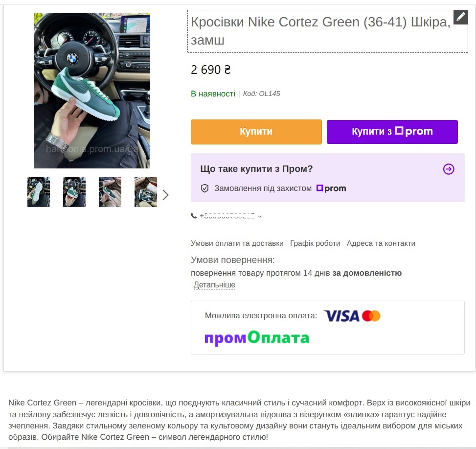This screenshot has height=449, width=476.
Task: Open Графік роботи section
Action: [315, 244]
